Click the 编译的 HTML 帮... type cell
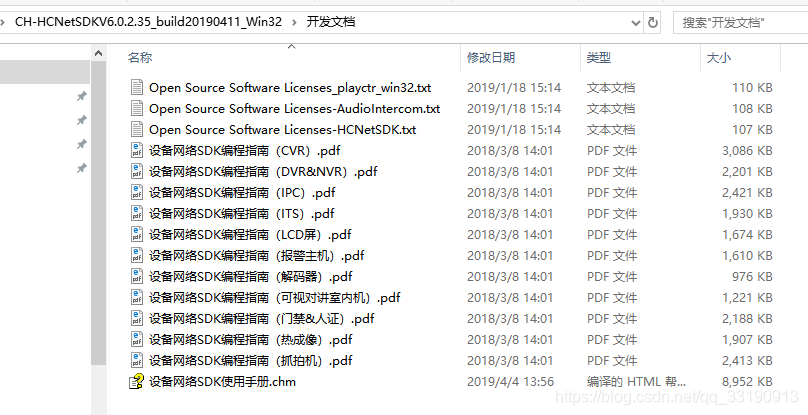The height and width of the screenshot is (415, 808). point(636,381)
